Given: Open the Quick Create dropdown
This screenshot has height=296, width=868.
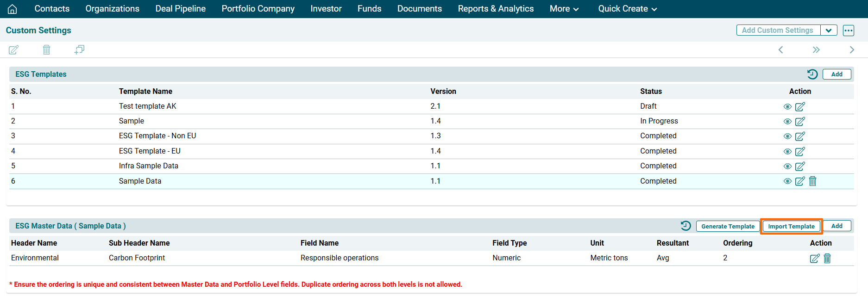Looking at the screenshot, I should tap(627, 9).
